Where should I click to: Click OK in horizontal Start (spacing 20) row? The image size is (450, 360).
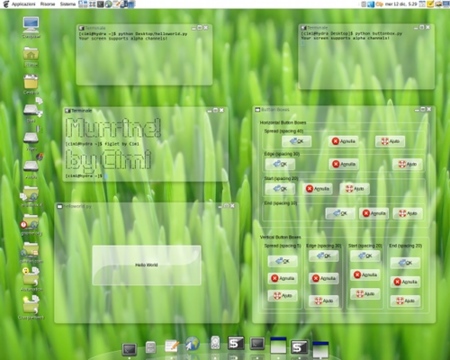tap(280, 189)
